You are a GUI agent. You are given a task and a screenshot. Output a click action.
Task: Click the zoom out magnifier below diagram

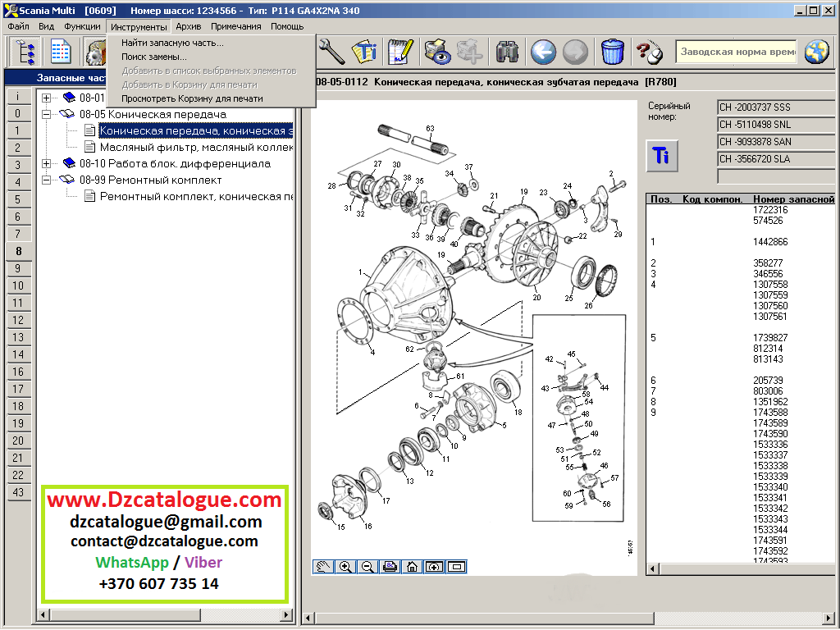click(x=367, y=567)
